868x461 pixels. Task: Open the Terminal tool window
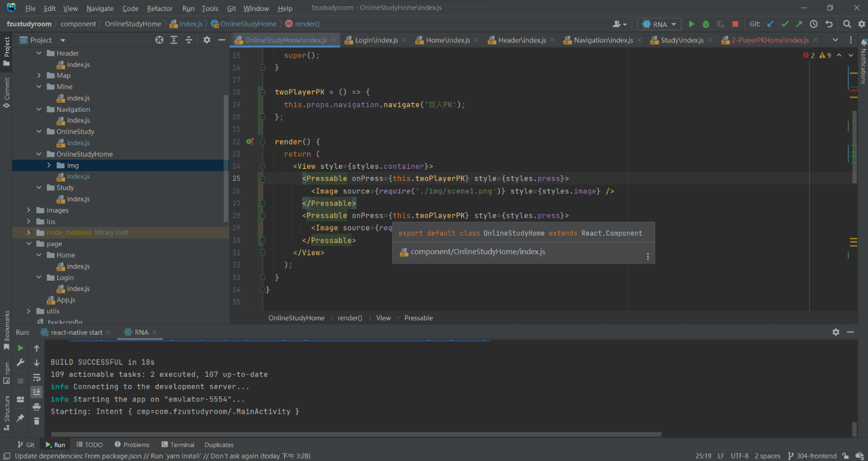pyautogui.click(x=178, y=445)
